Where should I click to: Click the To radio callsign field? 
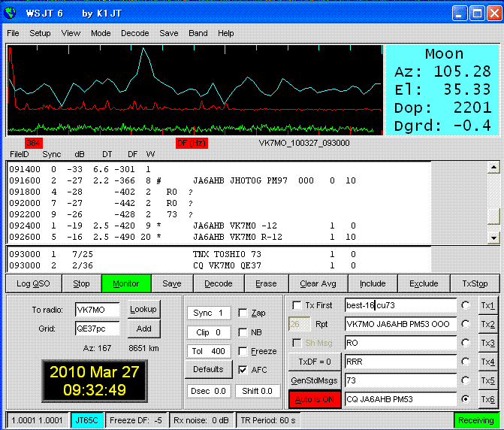pyautogui.click(x=97, y=310)
